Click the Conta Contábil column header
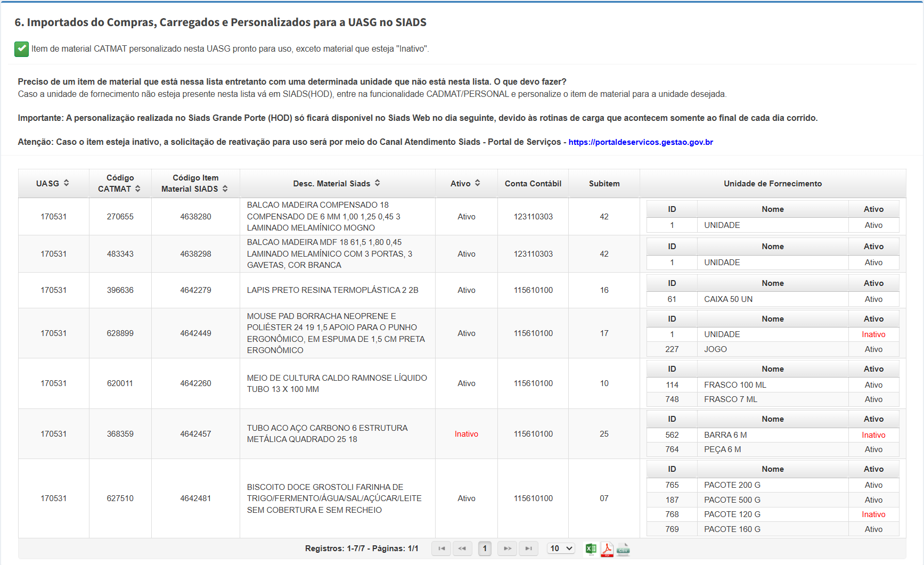 (533, 184)
